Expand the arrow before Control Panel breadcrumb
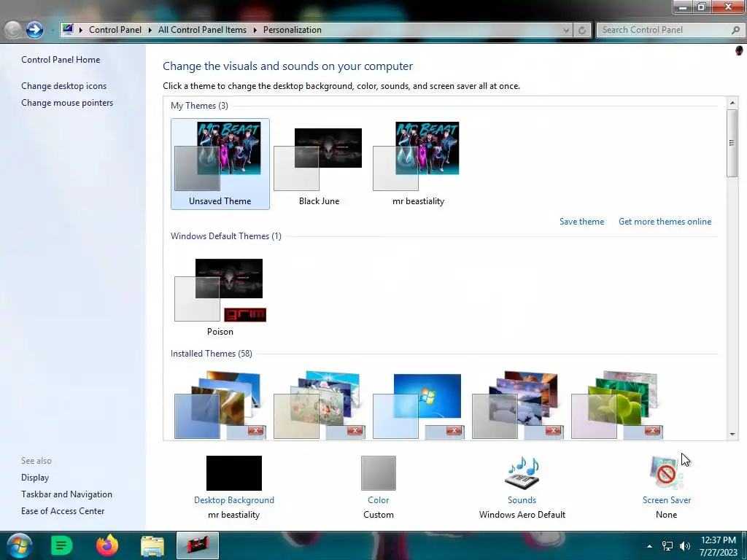This screenshot has width=747, height=560. [x=80, y=30]
